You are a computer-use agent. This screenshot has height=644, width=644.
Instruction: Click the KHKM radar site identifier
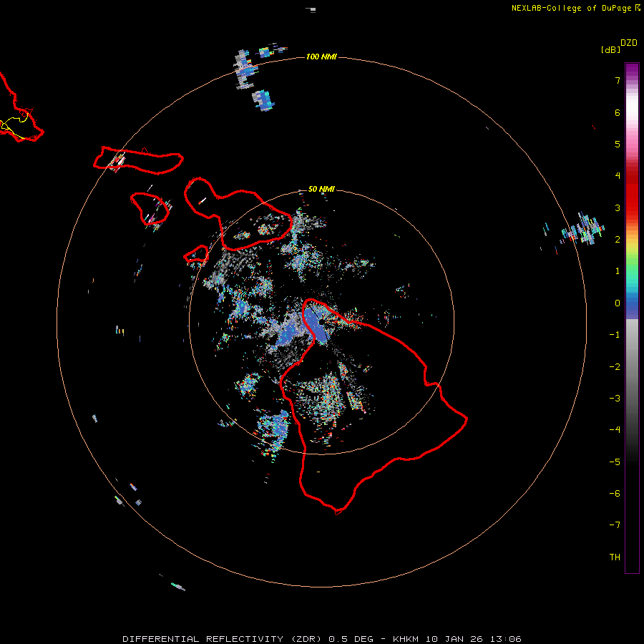pyautogui.click(x=406, y=639)
